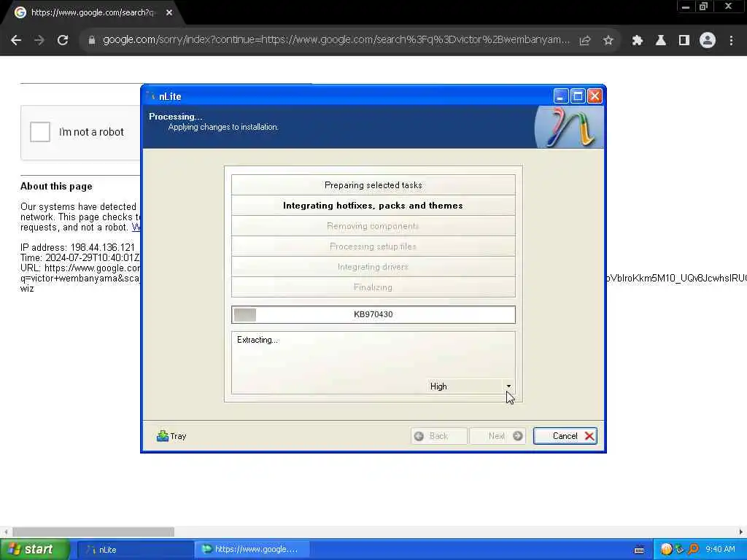Click the scrollbar left arrow
The height and width of the screenshot is (560, 747).
pos(6,532)
